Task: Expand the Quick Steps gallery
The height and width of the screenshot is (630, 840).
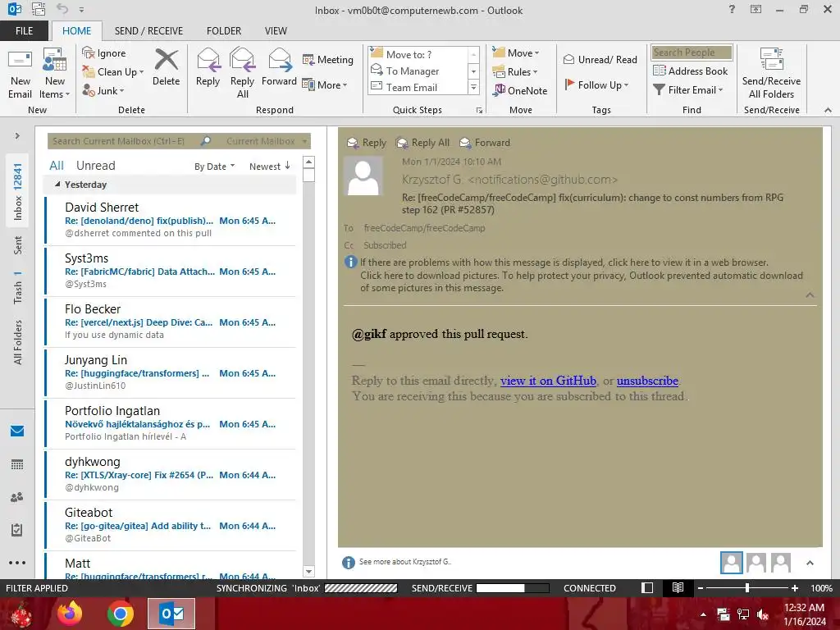Action: (473, 87)
